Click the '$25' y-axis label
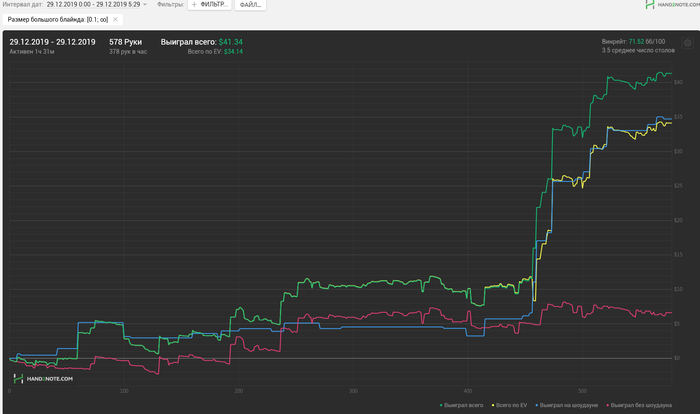 coord(678,186)
